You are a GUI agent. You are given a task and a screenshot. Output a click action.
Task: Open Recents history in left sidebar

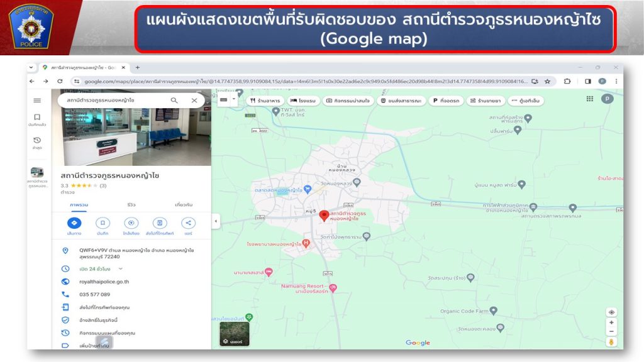pos(37,141)
